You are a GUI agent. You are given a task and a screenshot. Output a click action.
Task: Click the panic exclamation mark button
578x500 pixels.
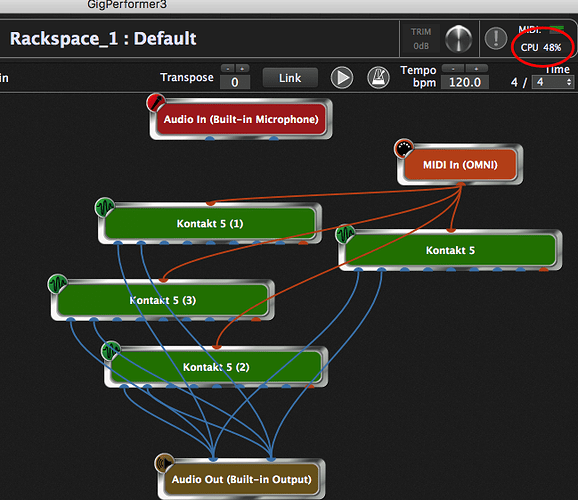tap(496, 38)
